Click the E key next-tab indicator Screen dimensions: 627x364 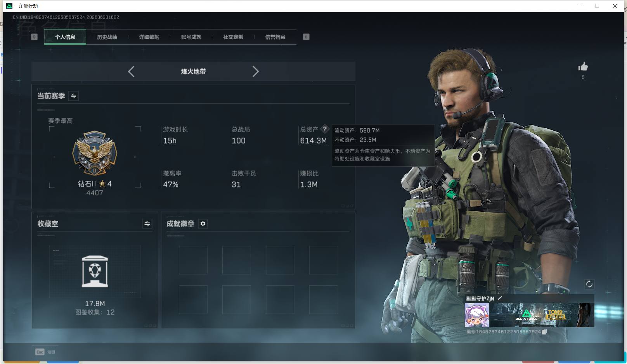pyautogui.click(x=306, y=37)
